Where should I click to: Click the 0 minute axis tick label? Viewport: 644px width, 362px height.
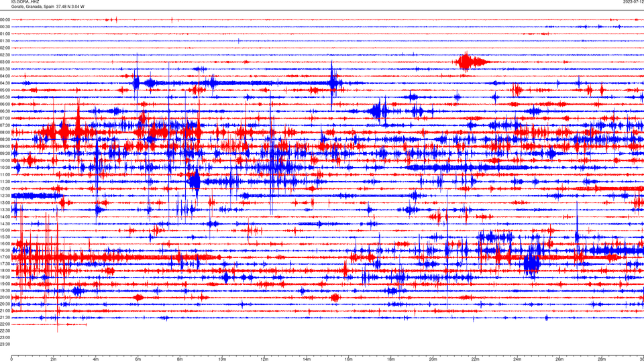click(11, 359)
